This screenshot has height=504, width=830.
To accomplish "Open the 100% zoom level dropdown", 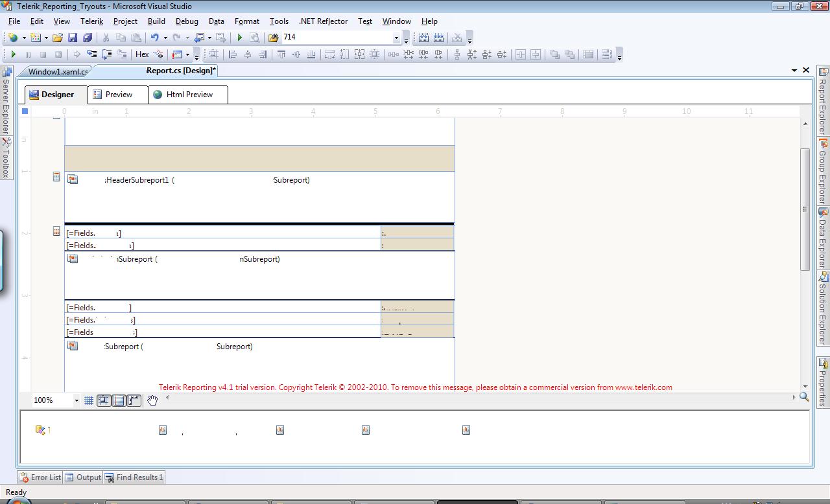I will (x=76, y=400).
